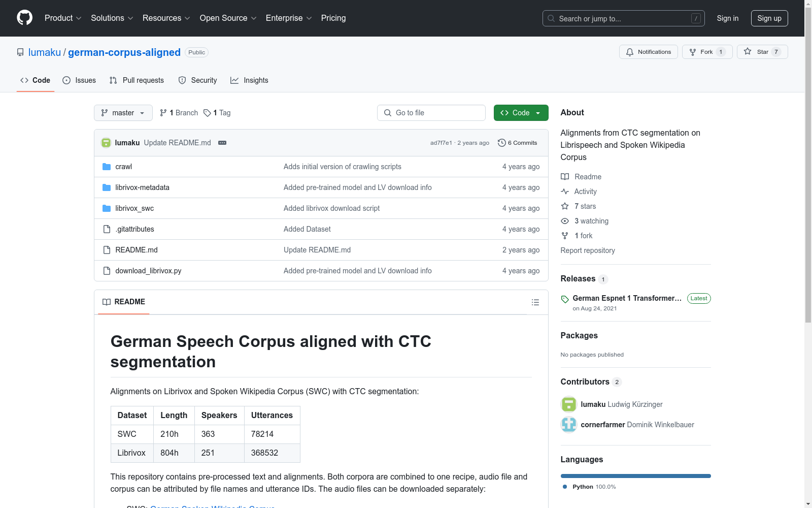Image resolution: width=812 pixels, height=508 pixels.
Task: Click the .gitattributes file icon
Action: [x=107, y=229]
